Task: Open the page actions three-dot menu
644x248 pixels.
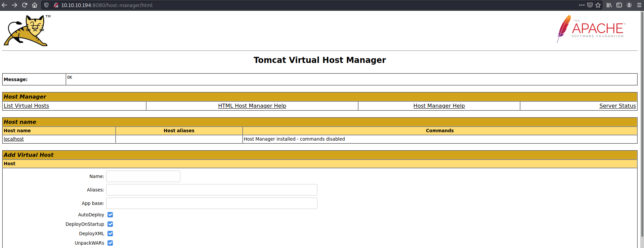Action: pyautogui.click(x=582, y=5)
